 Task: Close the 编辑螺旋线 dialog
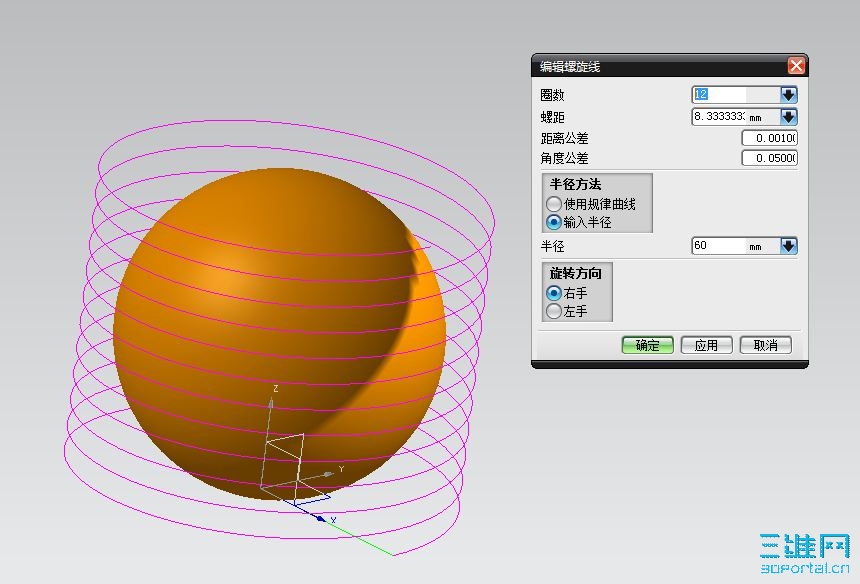click(796, 66)
